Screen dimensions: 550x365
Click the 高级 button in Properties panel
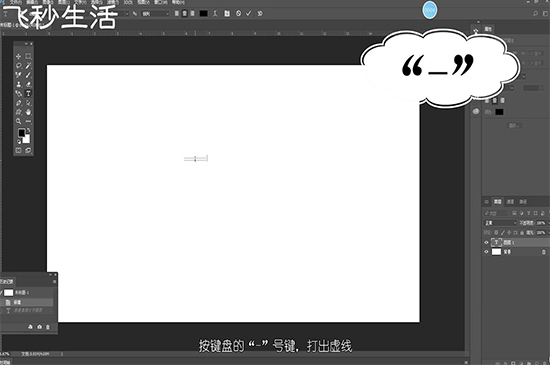click(x=515, y=125)
